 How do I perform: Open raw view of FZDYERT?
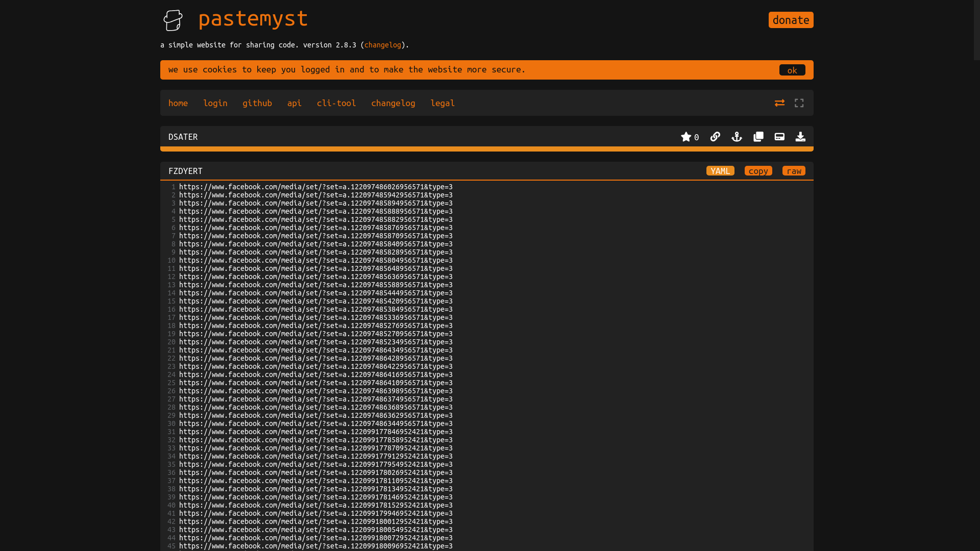coord(794,171)
